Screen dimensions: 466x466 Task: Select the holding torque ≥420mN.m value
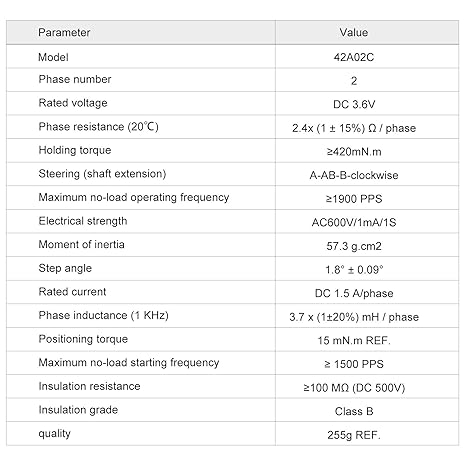tap(354, 152)
